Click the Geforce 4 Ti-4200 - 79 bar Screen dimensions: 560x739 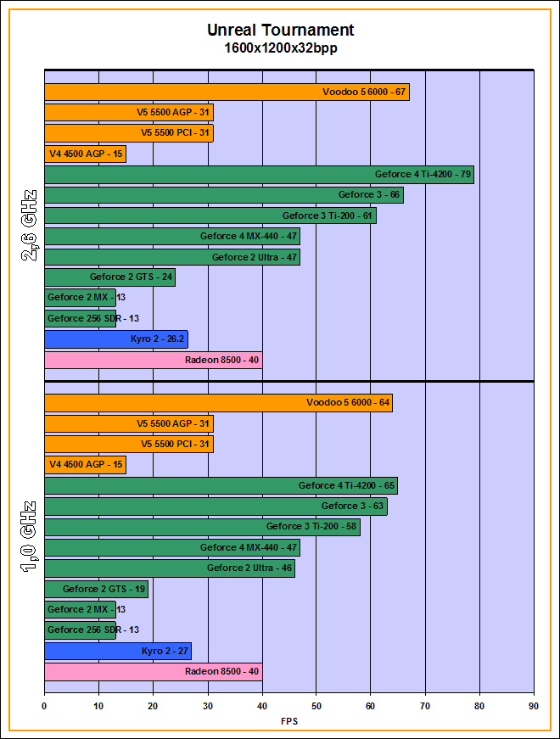pos(259,175)
